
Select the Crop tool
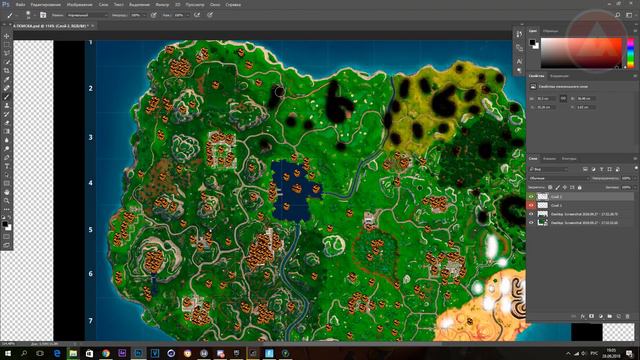(7, 71)
